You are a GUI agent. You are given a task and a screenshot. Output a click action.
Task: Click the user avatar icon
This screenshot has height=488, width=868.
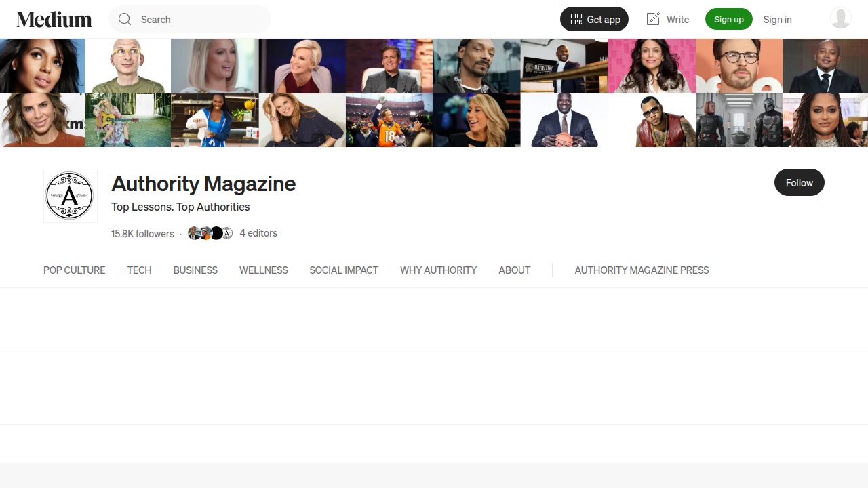coord(841,18)
